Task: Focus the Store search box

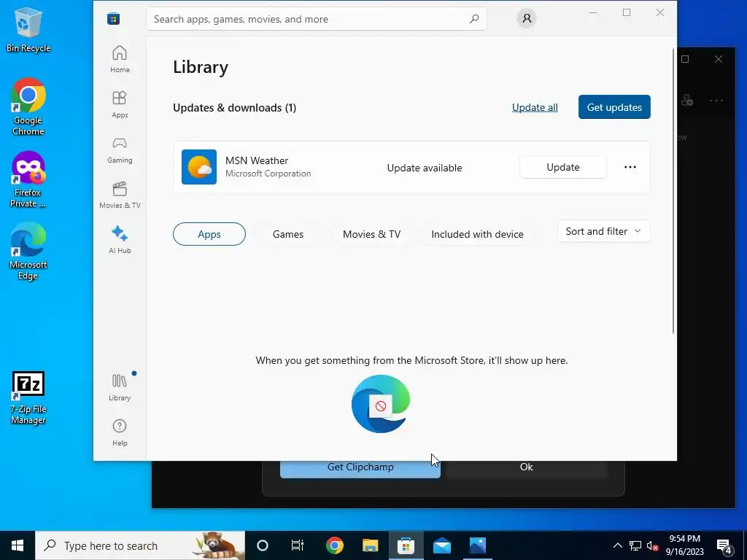Action: 317,19
